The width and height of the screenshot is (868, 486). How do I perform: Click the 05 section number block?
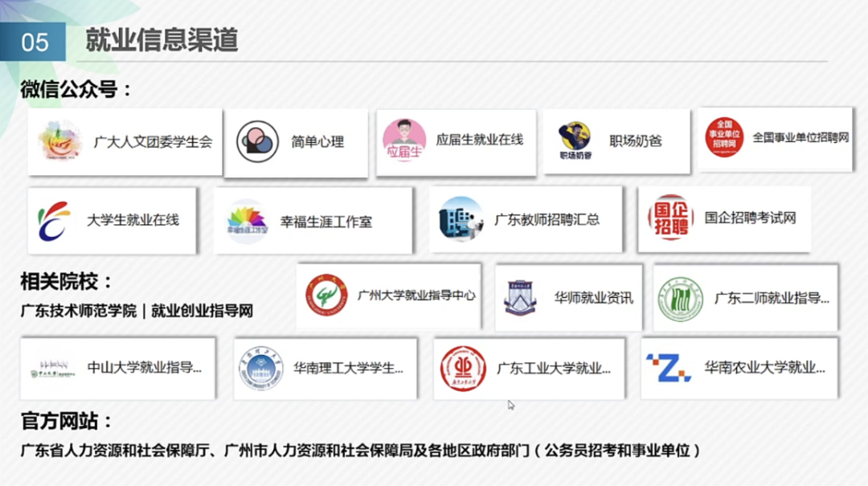(x=35, y=42)
